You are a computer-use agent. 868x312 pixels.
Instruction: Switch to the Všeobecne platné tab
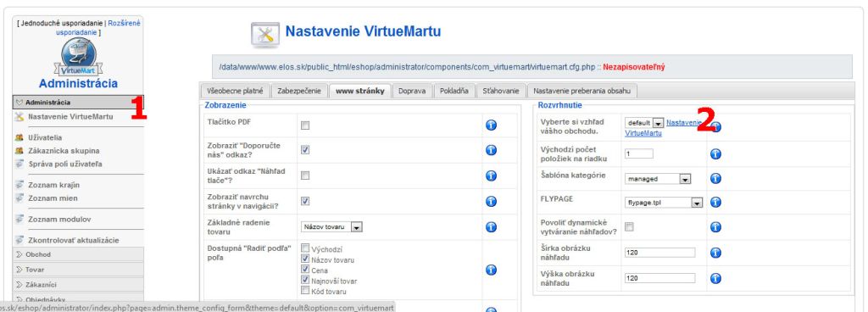[x=235, y=91]
